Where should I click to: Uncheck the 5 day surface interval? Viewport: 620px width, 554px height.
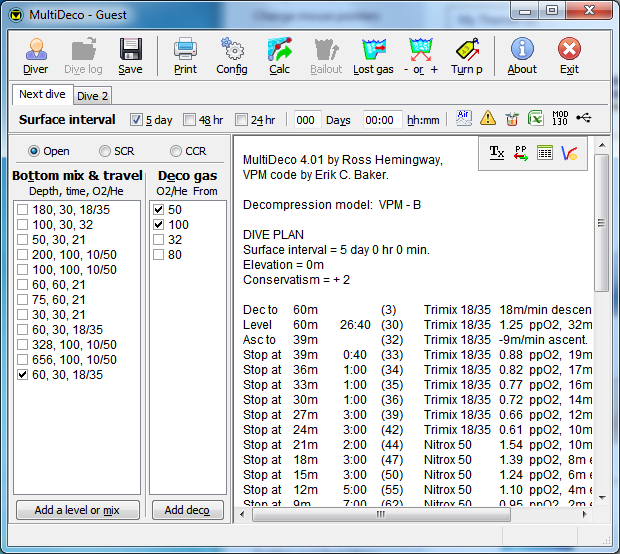[x=136, y=119]
